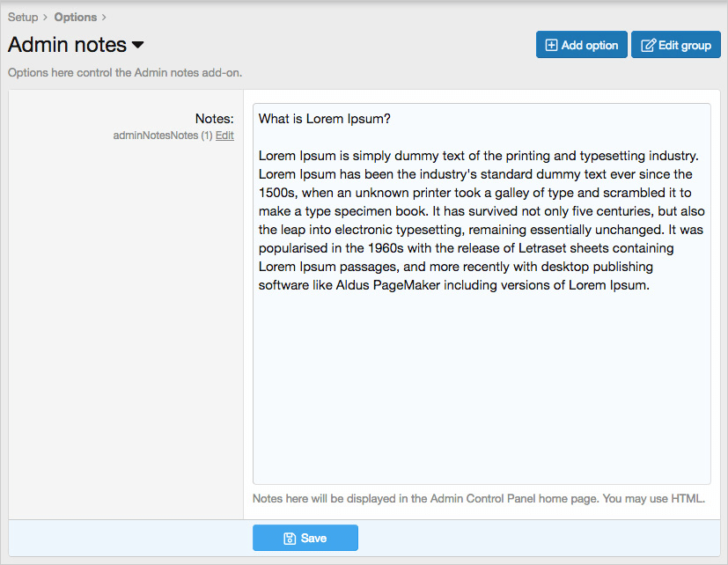Click the hint text mentioning HTML
728x565 pixels.
coord(479,499)
